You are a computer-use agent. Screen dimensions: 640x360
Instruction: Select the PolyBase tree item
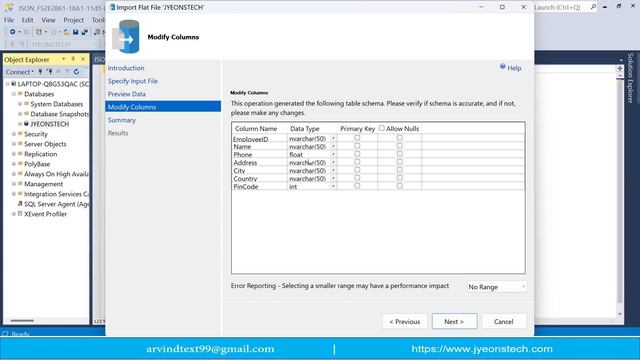coord(37,164)
